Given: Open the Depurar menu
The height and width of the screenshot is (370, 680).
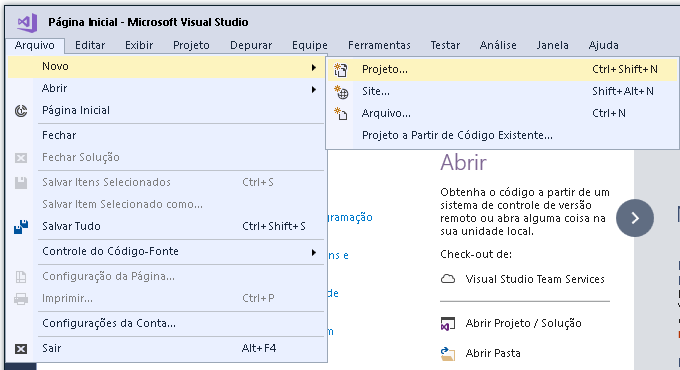Looking at the screenshot, I should (251, 45).
